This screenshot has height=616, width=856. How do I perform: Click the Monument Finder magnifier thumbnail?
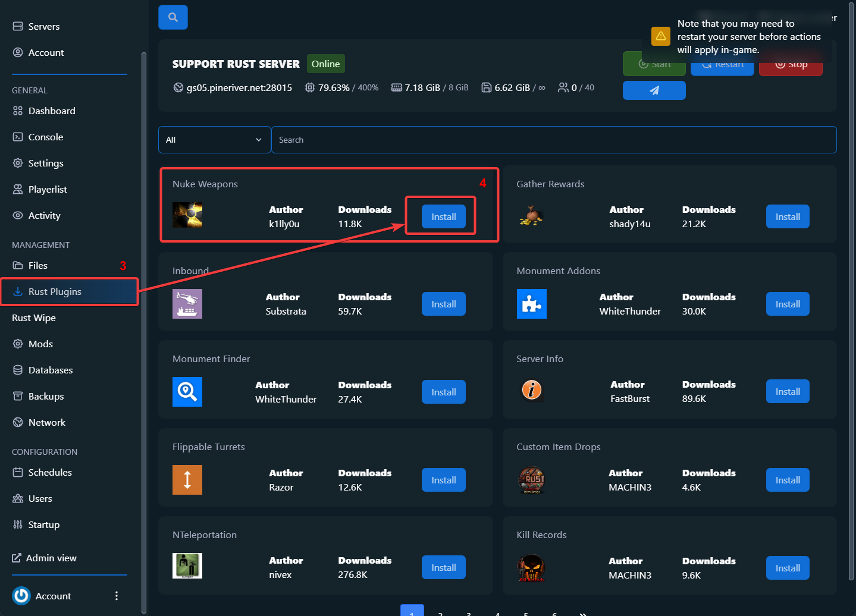coord(187,392)
